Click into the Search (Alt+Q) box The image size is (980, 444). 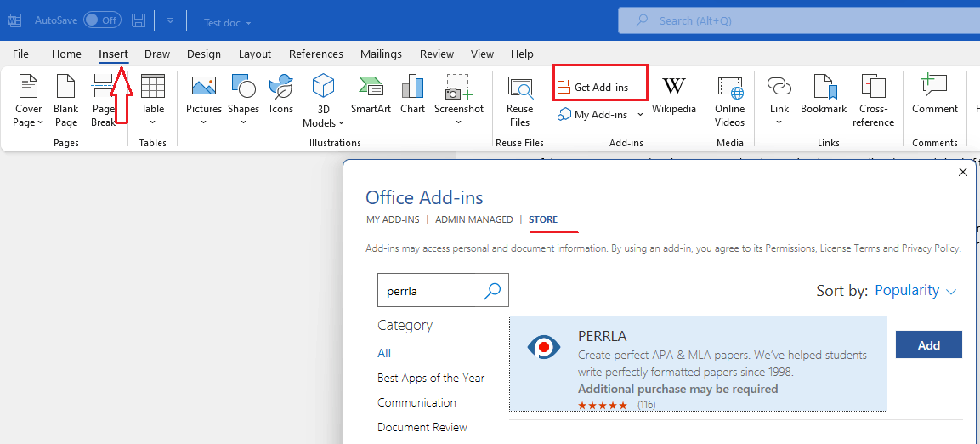799,20
